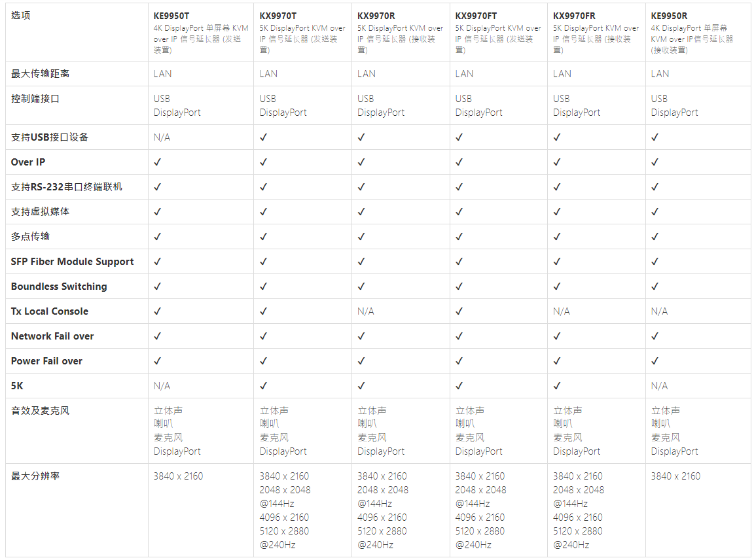The width and height of the screenshot is (754, 560).
Task: Select the 最大传输距离 row label
Action: click(40, 74)
